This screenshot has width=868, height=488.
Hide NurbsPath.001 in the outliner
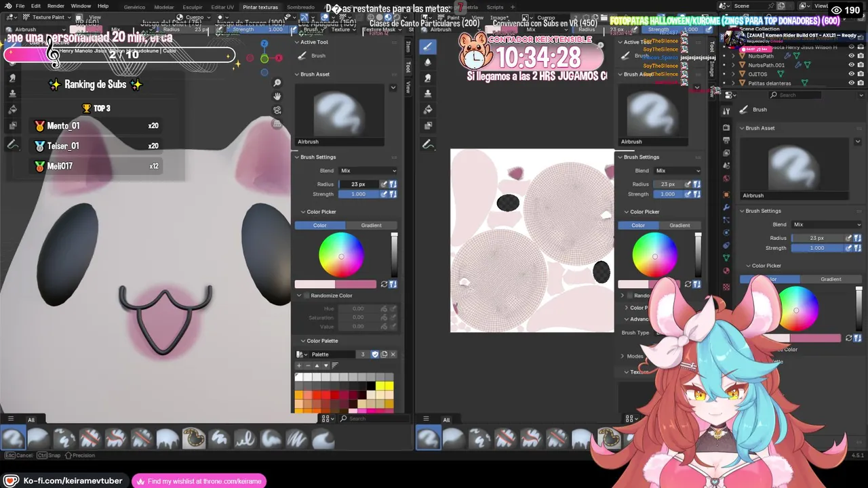851,65
